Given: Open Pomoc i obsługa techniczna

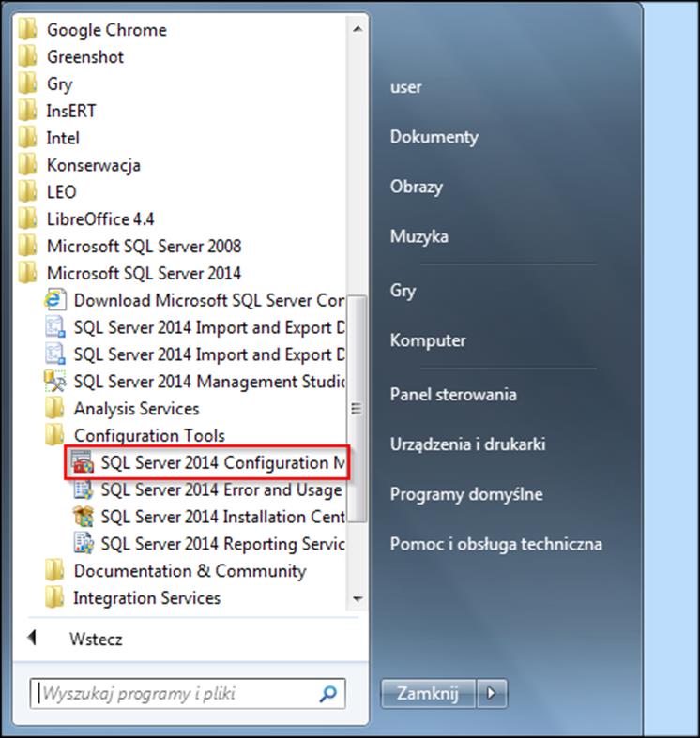Looking at the screenshot, I should 496,544.
